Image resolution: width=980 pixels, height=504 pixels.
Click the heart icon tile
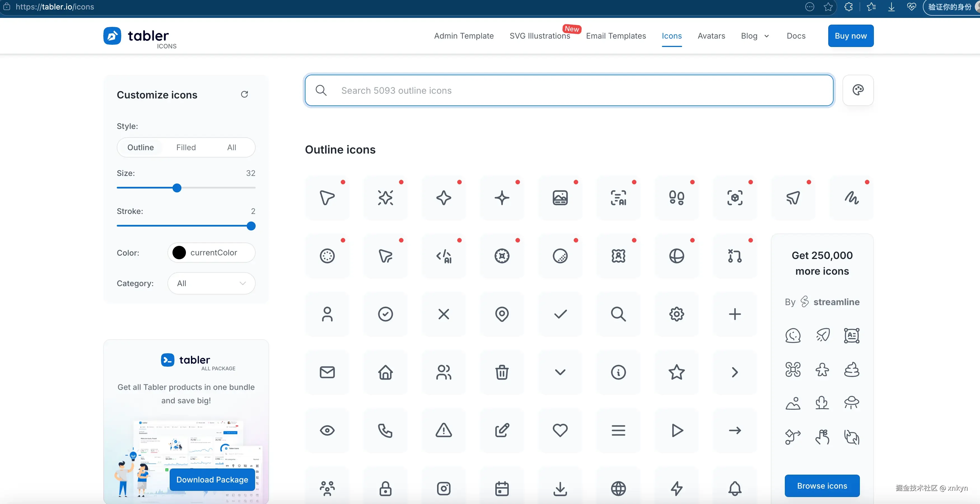pos(560,430)
